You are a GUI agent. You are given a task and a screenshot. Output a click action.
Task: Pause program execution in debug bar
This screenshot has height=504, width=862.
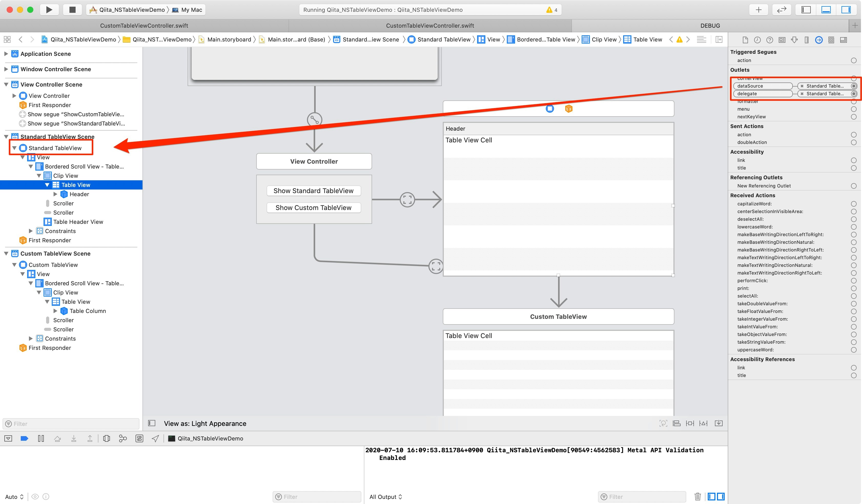(x=41, y=438)
